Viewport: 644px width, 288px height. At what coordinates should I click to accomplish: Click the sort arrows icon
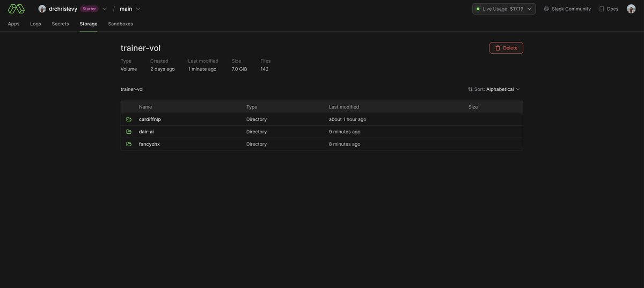coord(470,89)
